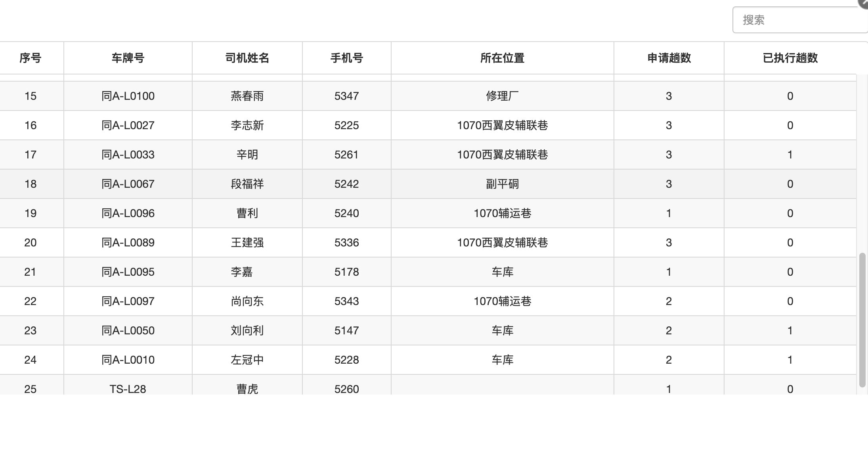Select driver name 李志新
Viewport: 868px width, 473px height.
247,126
